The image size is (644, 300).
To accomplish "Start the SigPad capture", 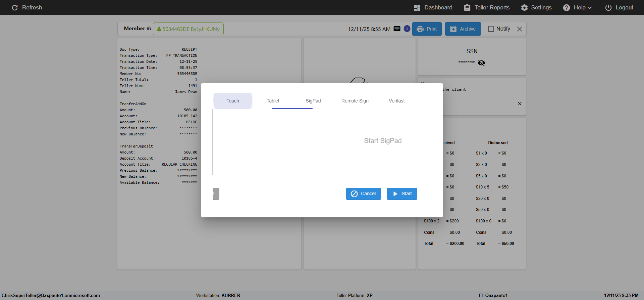I will coord(402,194).
